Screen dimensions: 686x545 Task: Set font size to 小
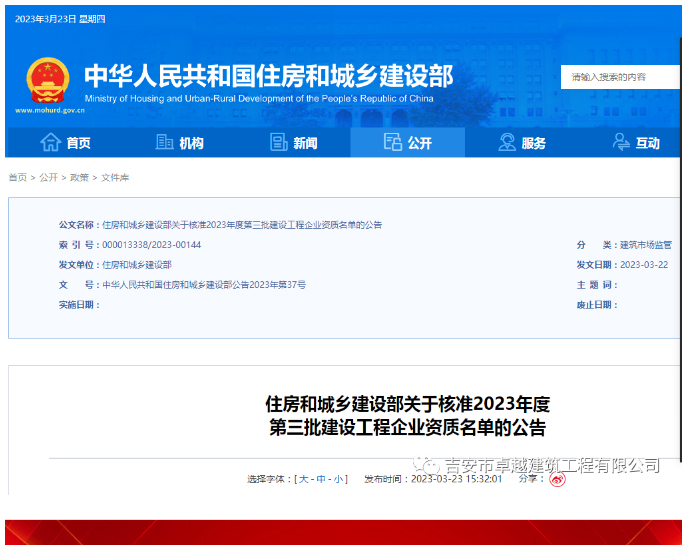(x=338, y=479)
